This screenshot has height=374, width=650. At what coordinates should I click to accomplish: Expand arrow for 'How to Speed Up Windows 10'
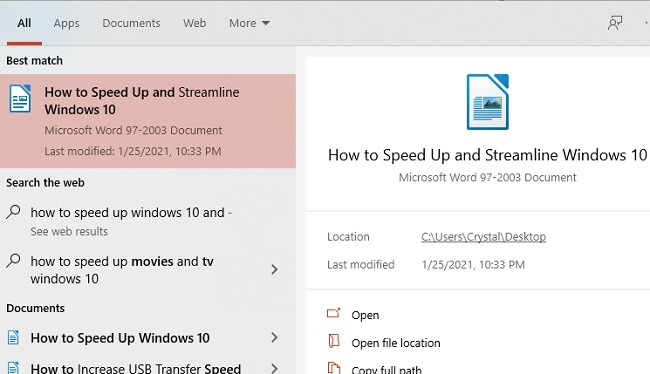pos(274,338)
